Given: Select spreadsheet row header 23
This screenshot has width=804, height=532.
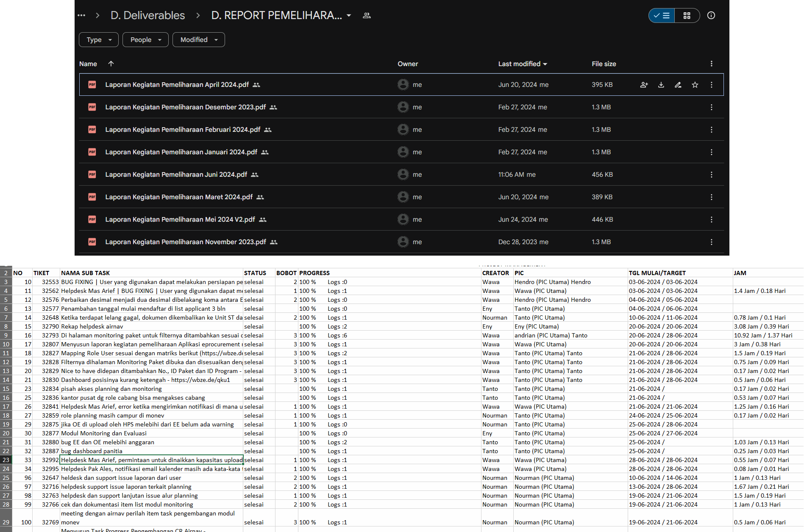Looking at the screenshot, I should (x=6, y=460).
